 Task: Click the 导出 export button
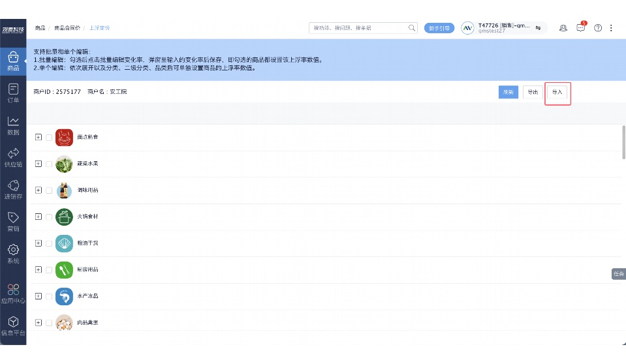[533, 93]
